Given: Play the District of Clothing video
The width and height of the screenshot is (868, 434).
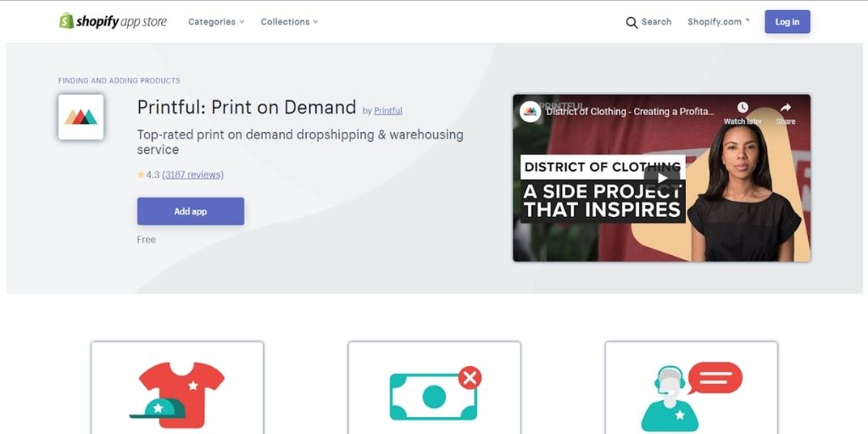Looking at the screenshot, I should 662,178.
